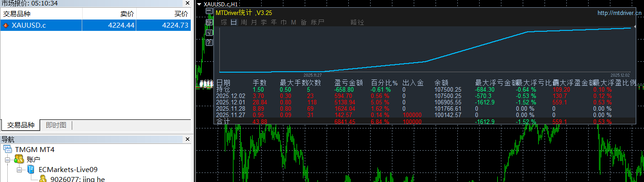
Task: Collapse the ECMarkets-Live09 tree node
Action: point(20,170)
